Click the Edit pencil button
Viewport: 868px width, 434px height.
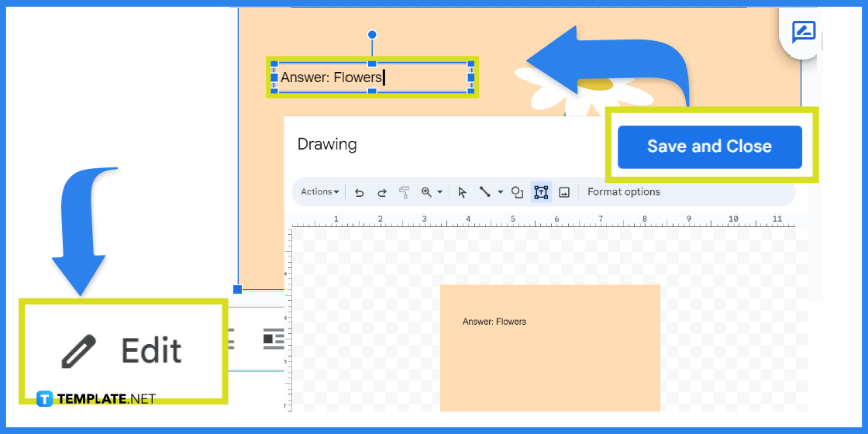123,351
